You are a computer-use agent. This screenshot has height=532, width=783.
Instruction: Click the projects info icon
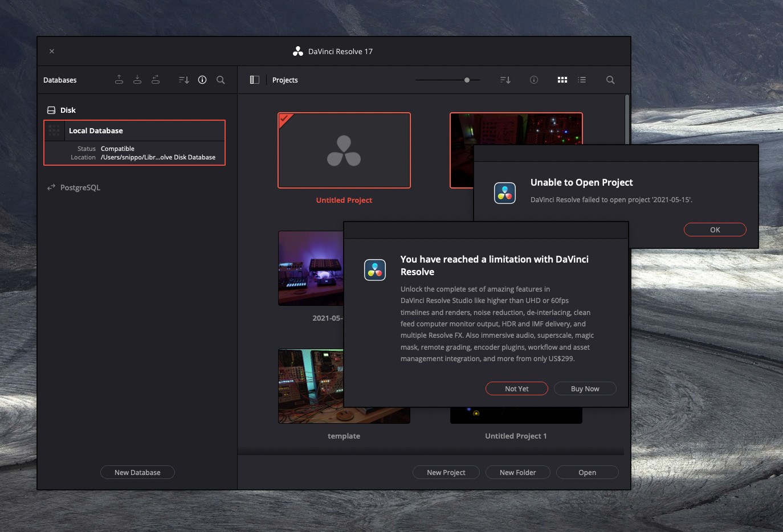coord(534,80)
